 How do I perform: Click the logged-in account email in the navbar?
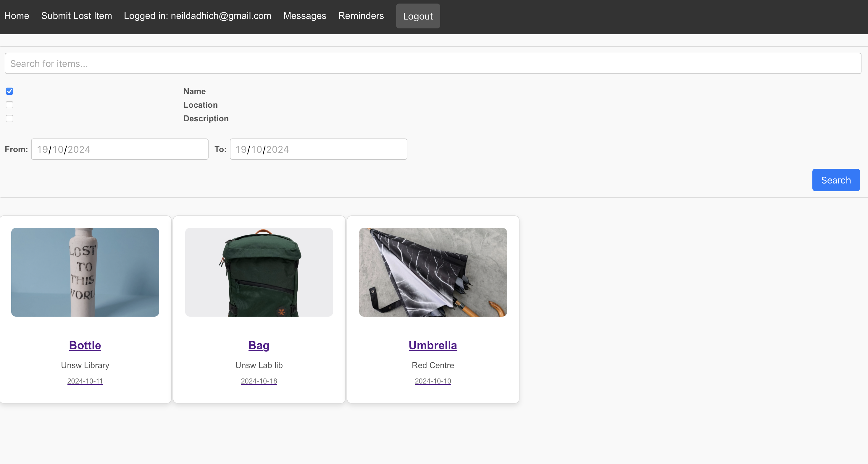[197, 16]
